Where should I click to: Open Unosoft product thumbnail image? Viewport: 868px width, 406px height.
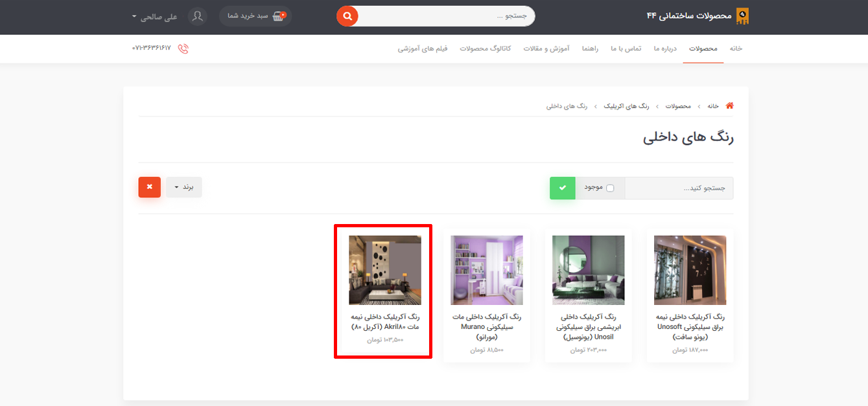coord(690,270)
